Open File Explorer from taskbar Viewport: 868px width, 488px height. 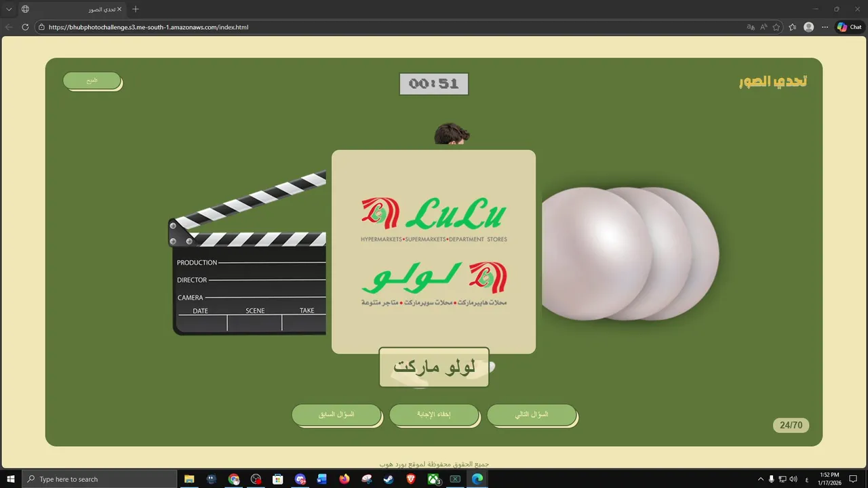pos(189,479)
